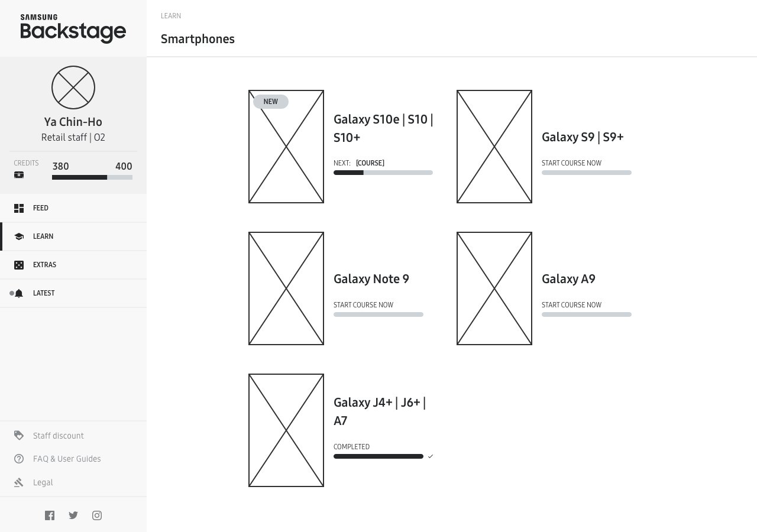Screen dimensions: 757x532
Task: Open the Galaxy Note 9 course thumbnail
Action: pyautogui.click(x=286, y=288)
